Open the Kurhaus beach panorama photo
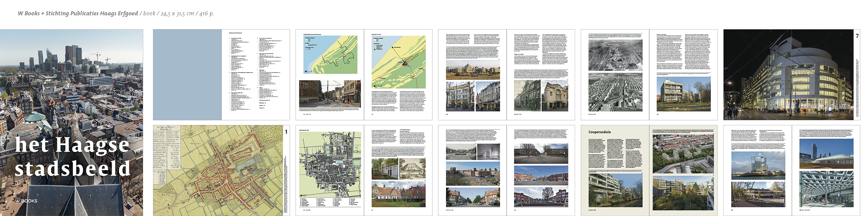 (473, 70)
